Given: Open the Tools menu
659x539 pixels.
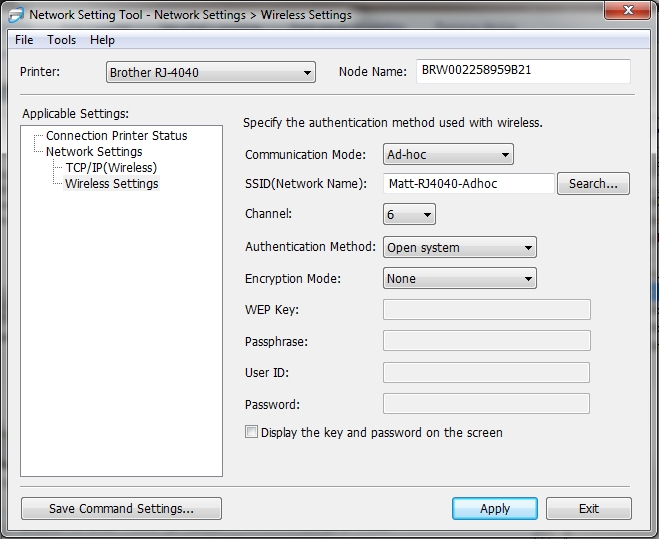Looking at the screenshot, I should coord(61,40).
